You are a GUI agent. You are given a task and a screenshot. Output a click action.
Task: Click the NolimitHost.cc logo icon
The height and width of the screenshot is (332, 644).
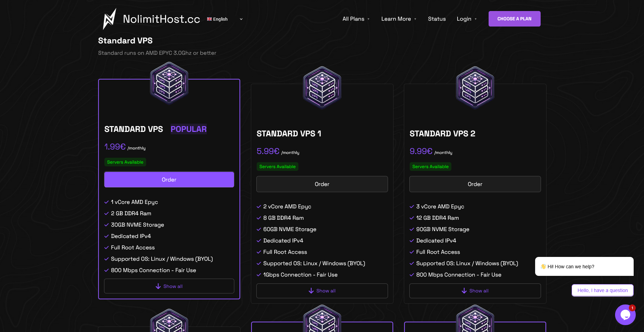click(x=110, y=19)
